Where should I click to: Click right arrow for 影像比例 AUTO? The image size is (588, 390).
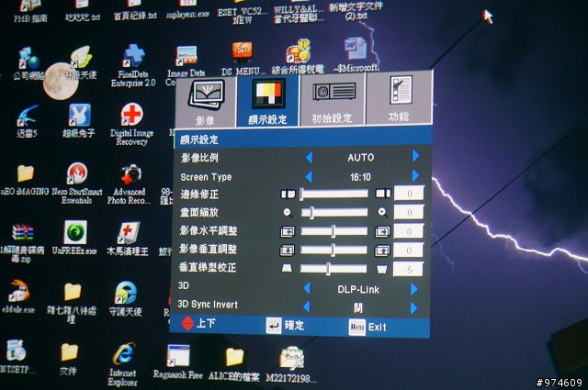tap(415, 156)
